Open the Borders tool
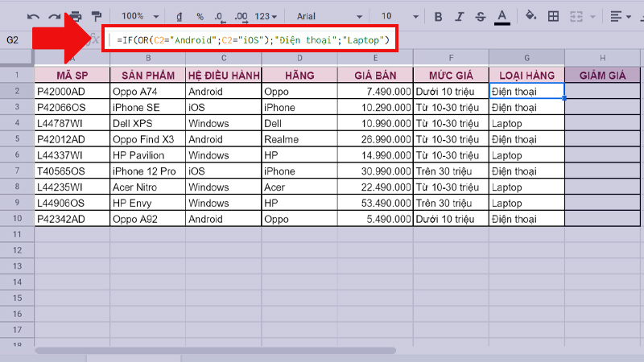 tap(554, 16)
